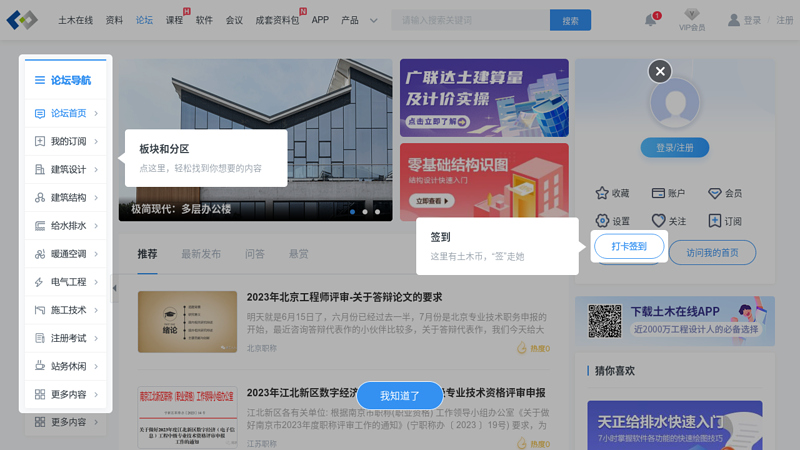
Task: Click the 暖通空调 icon in sidebar
Action: (40, 254)
